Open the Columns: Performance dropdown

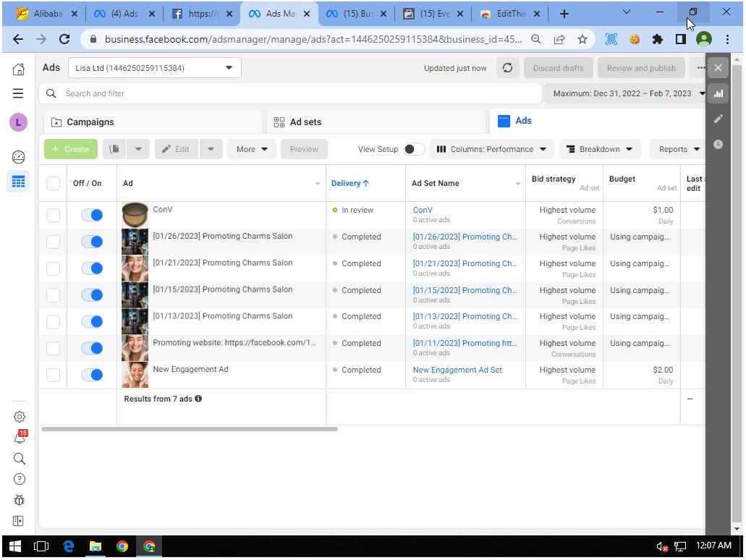491,149
